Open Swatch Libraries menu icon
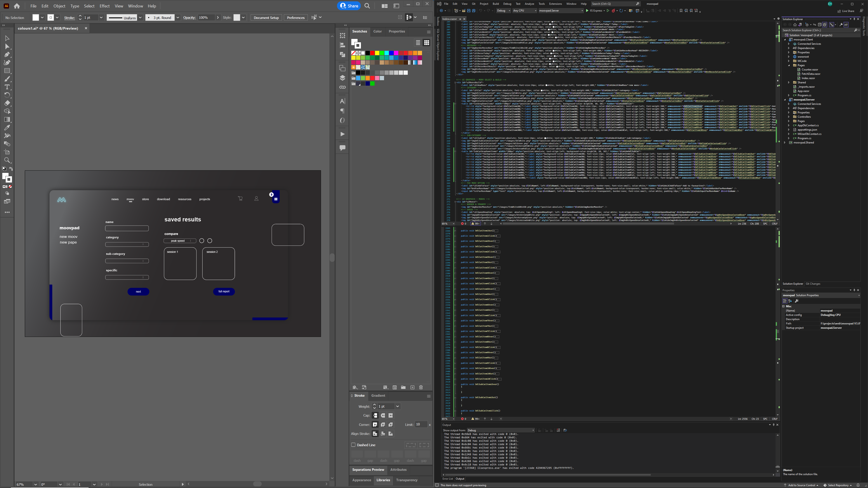868x488 pixels. tap(355, 387)
